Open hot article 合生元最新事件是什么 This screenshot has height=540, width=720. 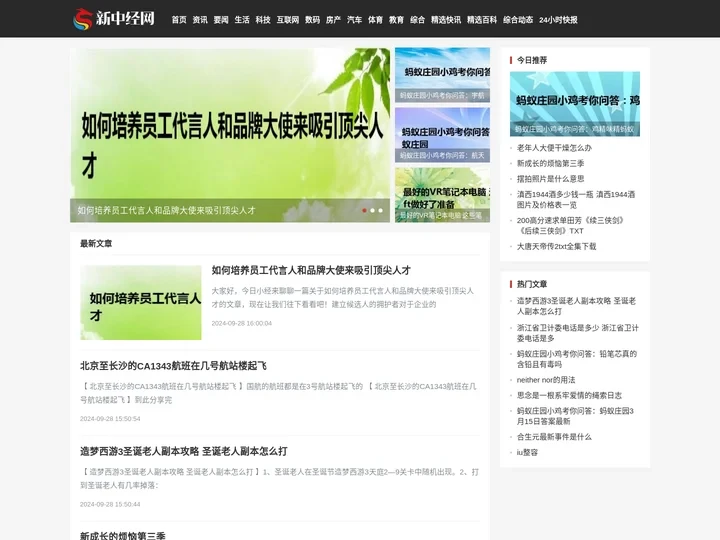coord(554,437)
